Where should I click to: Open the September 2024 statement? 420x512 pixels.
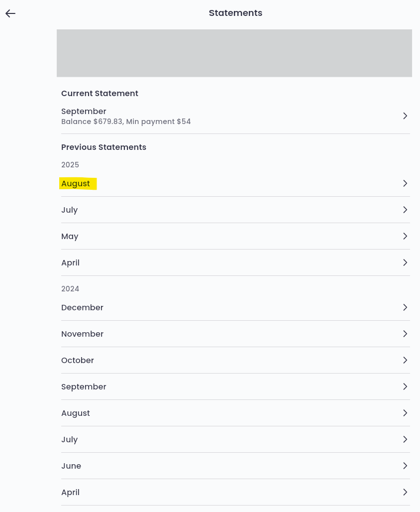(x=84, y=387)
